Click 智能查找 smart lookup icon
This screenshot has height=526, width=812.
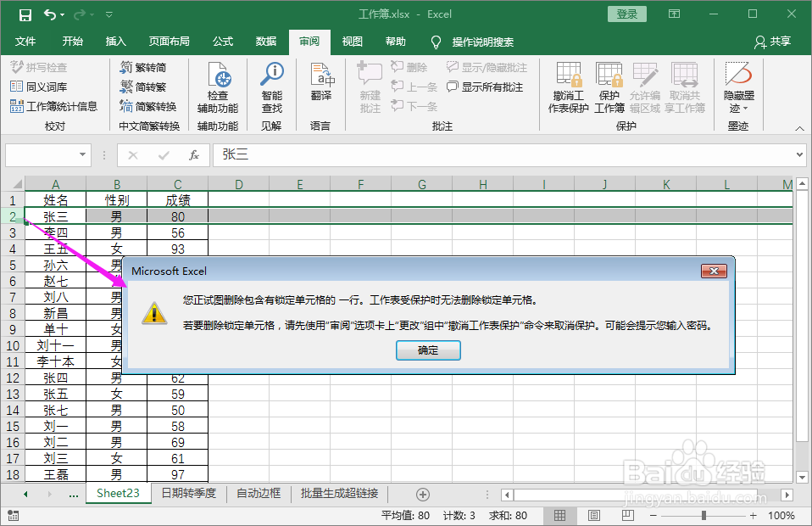[x=272, y=87]
